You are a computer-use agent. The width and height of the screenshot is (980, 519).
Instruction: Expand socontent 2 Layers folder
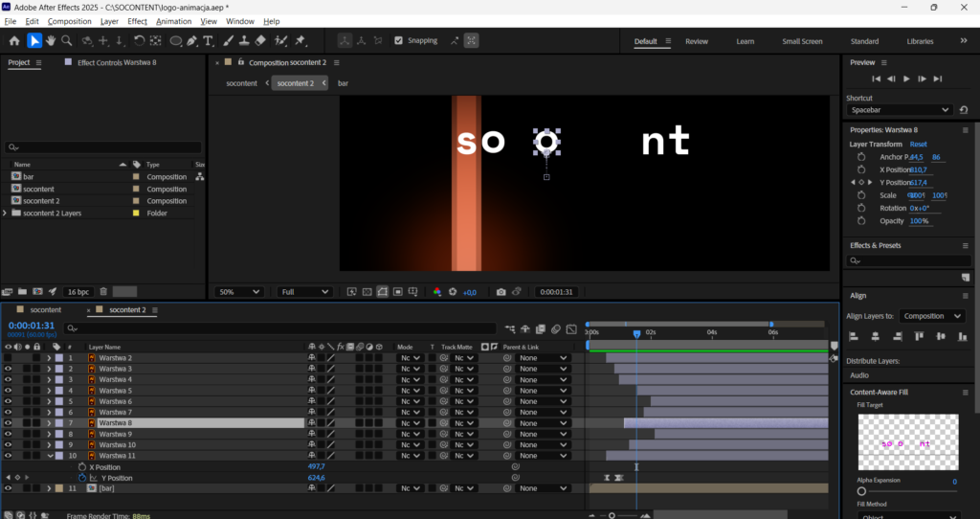point(5,214)
